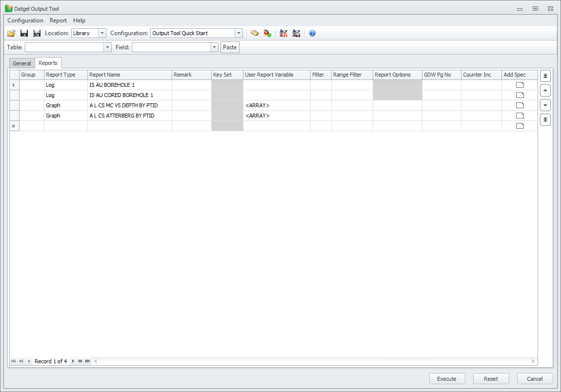Click the save-as disk icon
Image resolution: width=561 pixels, height=392 pixels.
37,33
